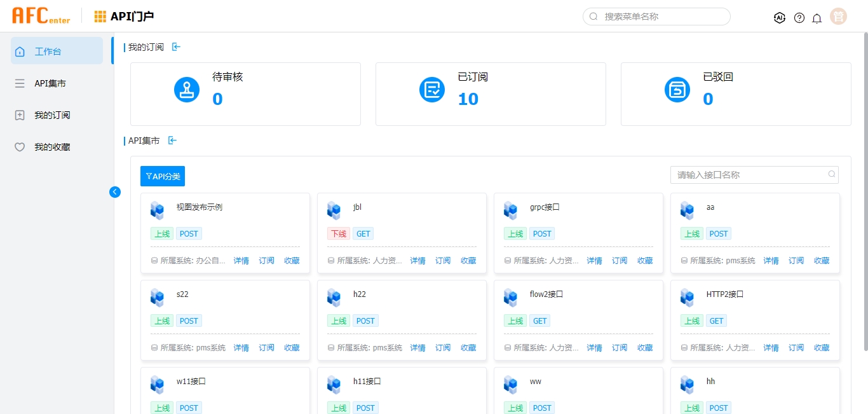The height and width of the screenshot is (414, 868).
Task: Click the arrow icon beside API集市 heading
Action: (172, 140)
